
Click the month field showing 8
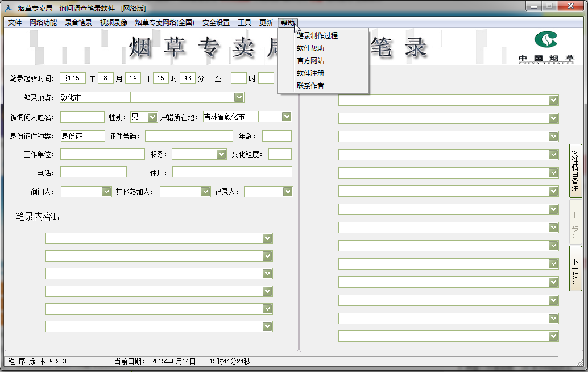[106, 78]
